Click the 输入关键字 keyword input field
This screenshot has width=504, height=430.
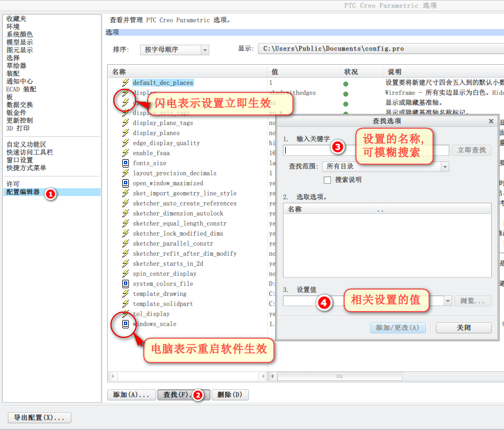point(366,150)
